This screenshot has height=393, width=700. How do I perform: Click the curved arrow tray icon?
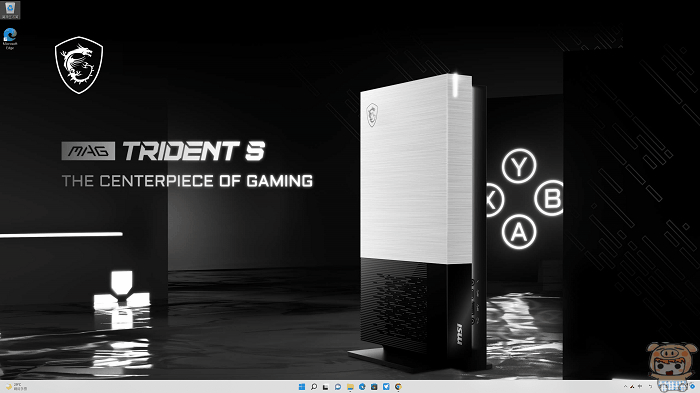point(650,387)
